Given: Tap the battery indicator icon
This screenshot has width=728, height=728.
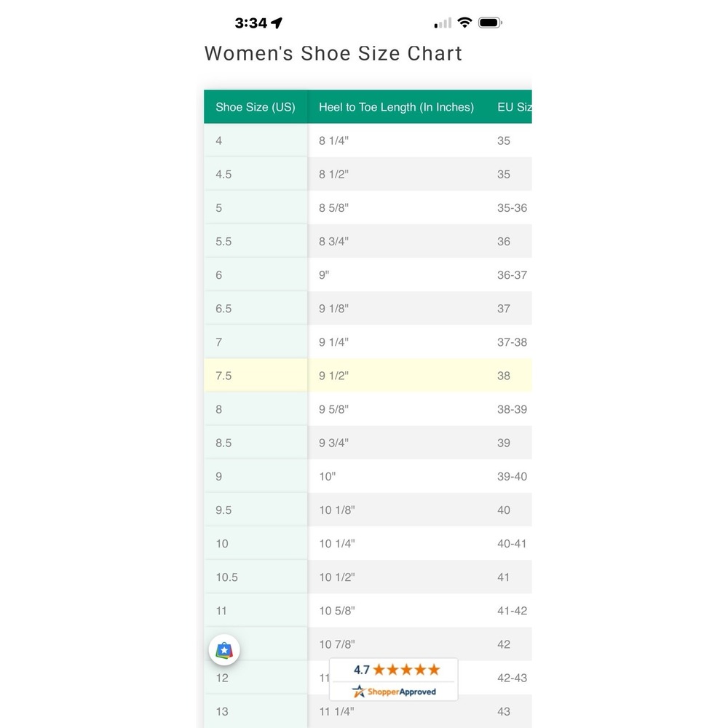Looking at the screenshot, I should click(x=490, y=23).
